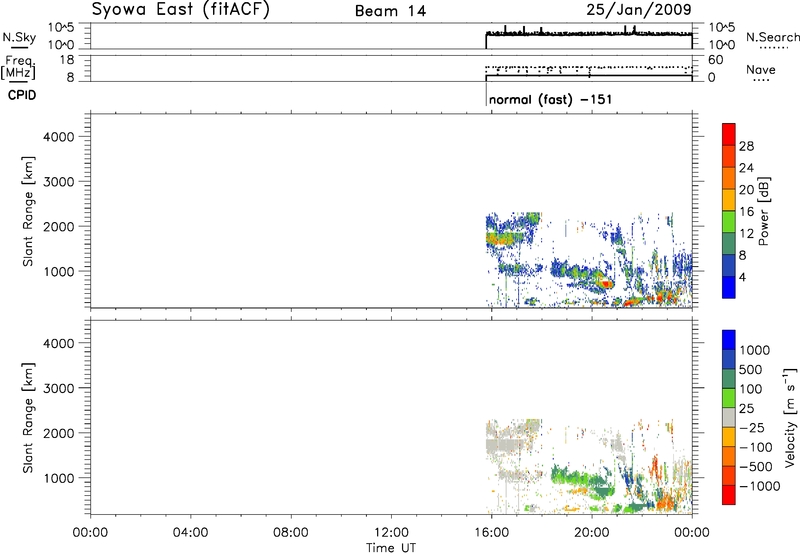Click the "-25" value on the Velocity colorbar
800x554 pixels.
click(752, 428)
